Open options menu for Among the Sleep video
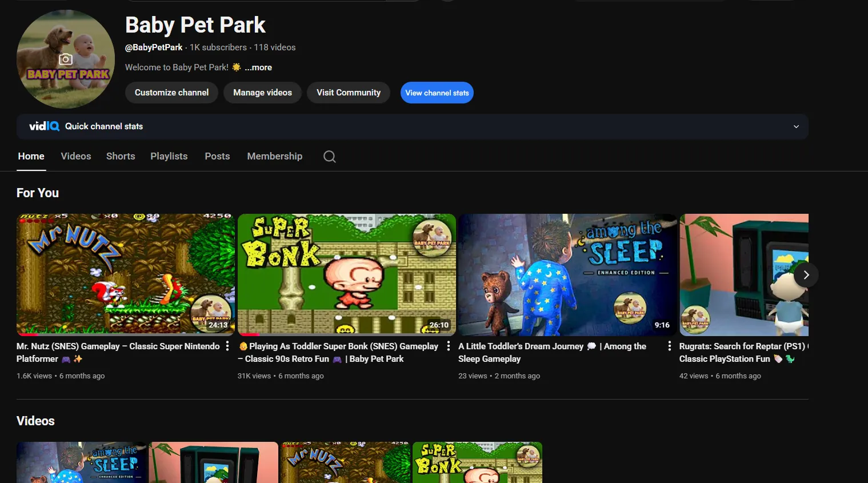The height and width of the screenshot is (483, 868). (x=670, y=346)
